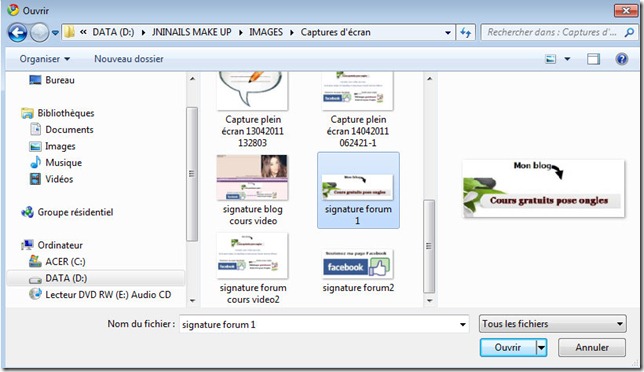Click the refresh icon beside address bar
Viewport: 644px width, 372px height.
[x=465, y=32]
